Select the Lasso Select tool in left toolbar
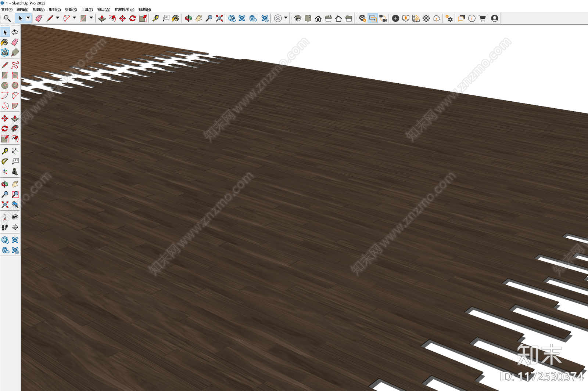 [x=15, y=32]
